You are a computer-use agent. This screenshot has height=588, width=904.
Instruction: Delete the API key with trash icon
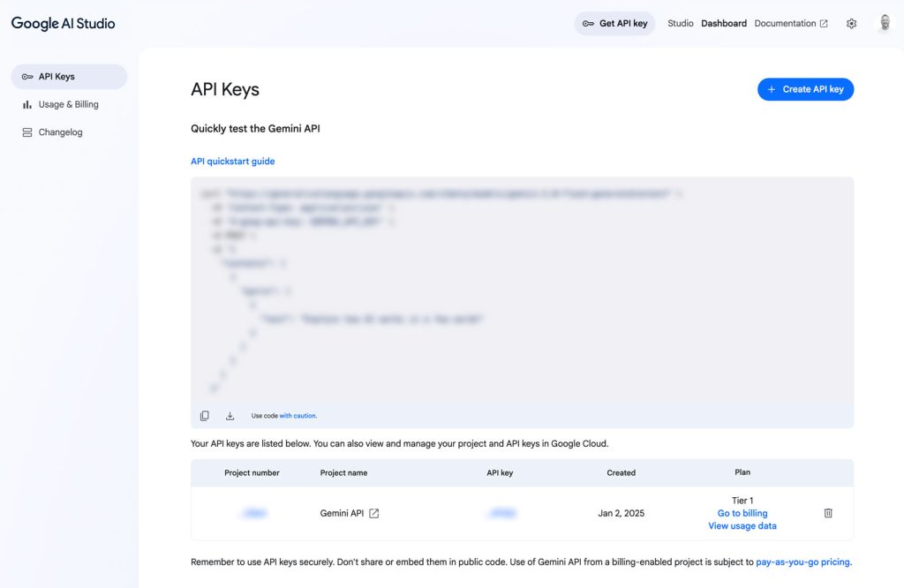tap(828, 513)
